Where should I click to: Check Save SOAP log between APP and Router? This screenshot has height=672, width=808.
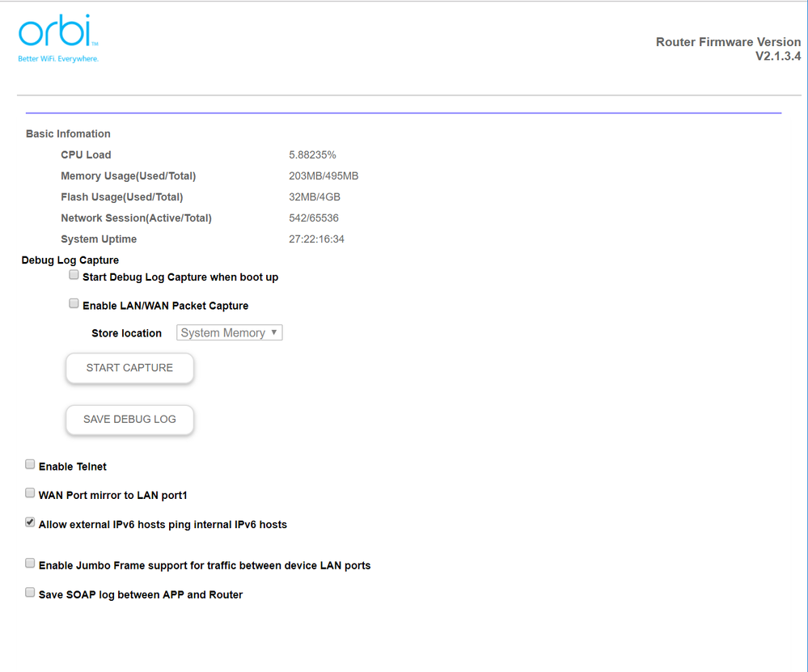[x=30, y=593]
